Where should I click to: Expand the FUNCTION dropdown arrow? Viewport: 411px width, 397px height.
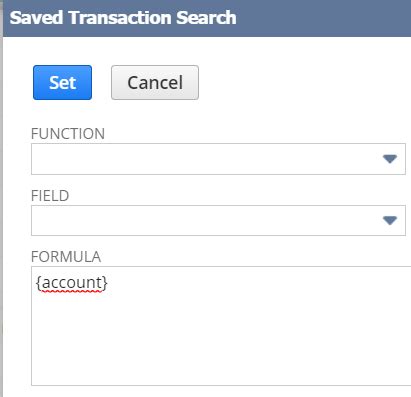point(390,159)
